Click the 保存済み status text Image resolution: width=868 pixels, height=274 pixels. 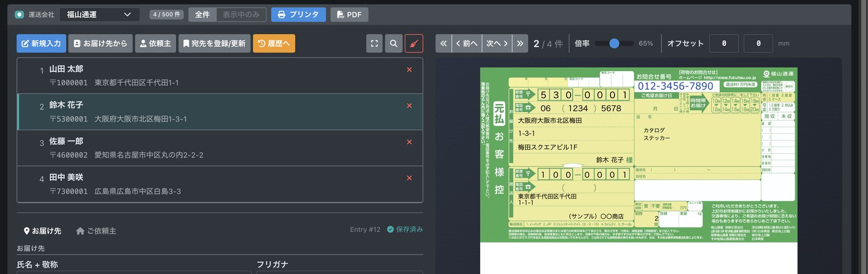tap(405, 230)
